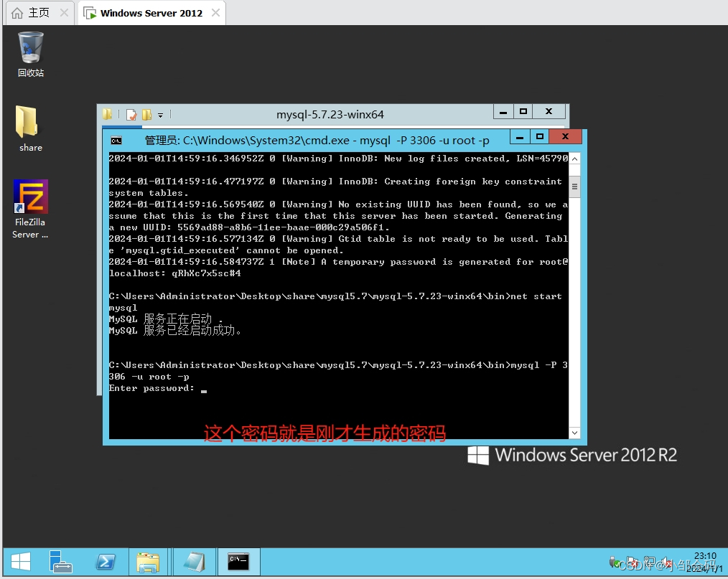Click New Folder icon in Explorer toolbar
Viewport: 728px width, 579px height.
(146, 115)
